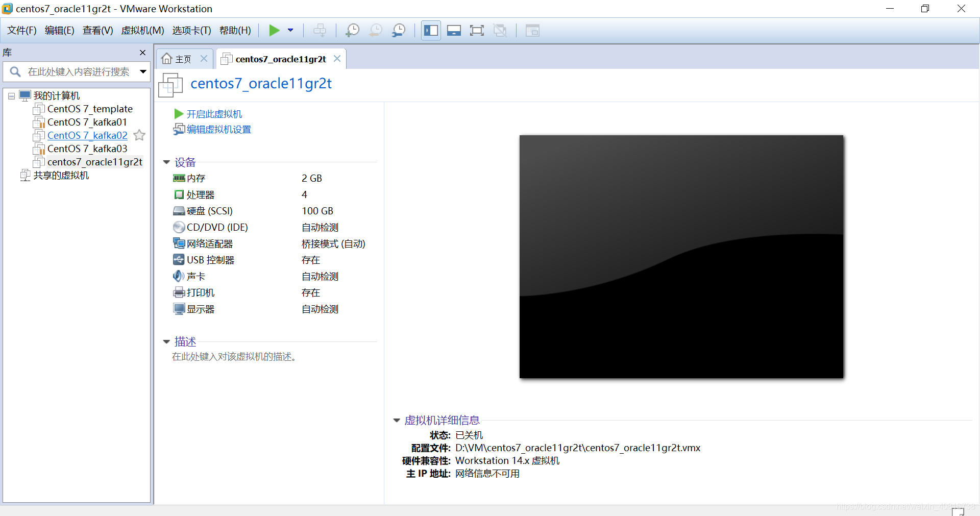The height and width of the screenshot is (516, 980).
Task: Click the 网络适配器 network adapter icon
Action: click(179, 243)
